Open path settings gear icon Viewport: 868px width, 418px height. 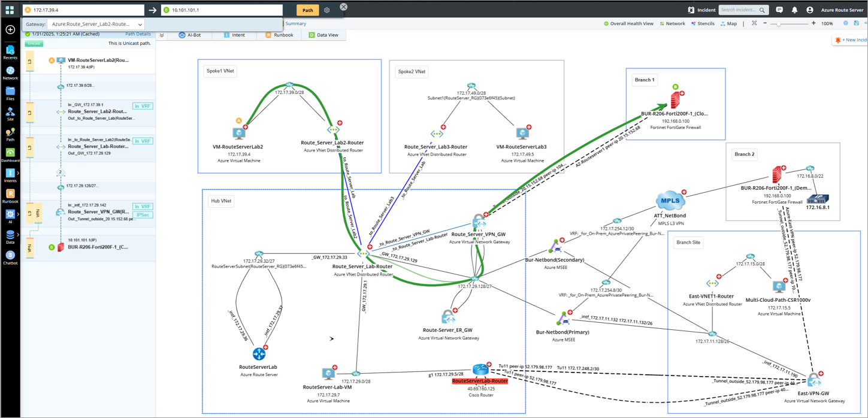click(x=326, y=10)
